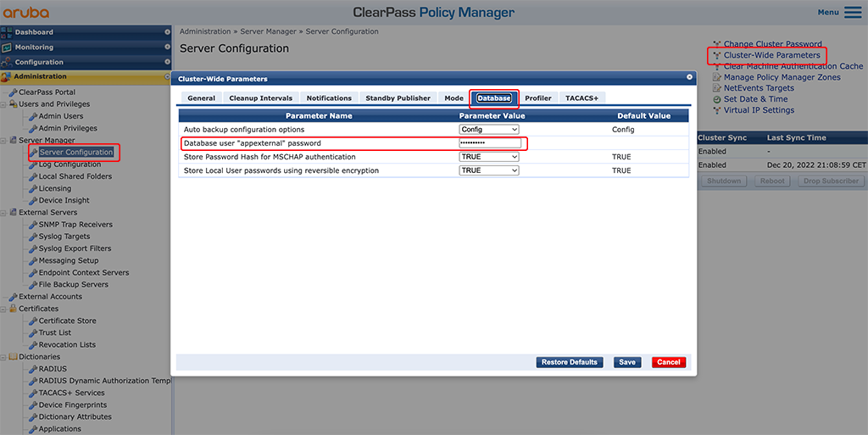Click the Users and Privileges folder icon
The image size is (868, 435).
[x=14, y=104]
